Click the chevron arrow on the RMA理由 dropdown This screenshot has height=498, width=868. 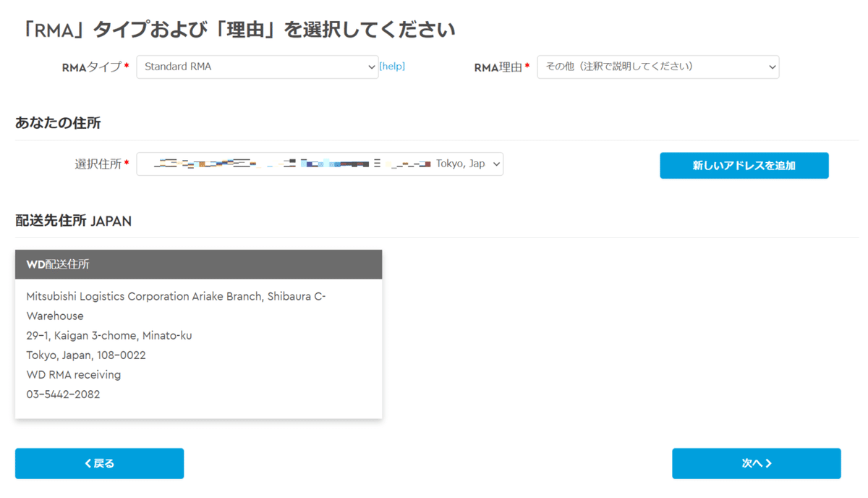pyautogui.click(x=773, y=67)
